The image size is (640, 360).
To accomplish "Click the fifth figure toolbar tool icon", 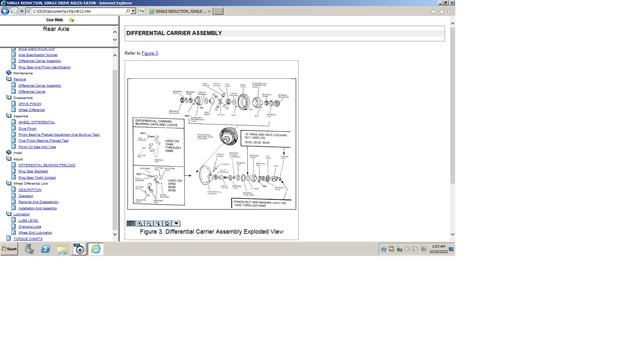I will [167, 223].
